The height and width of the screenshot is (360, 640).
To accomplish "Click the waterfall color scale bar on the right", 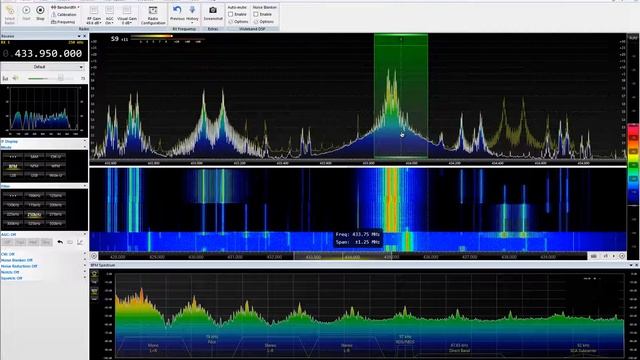I will (633, 163).
